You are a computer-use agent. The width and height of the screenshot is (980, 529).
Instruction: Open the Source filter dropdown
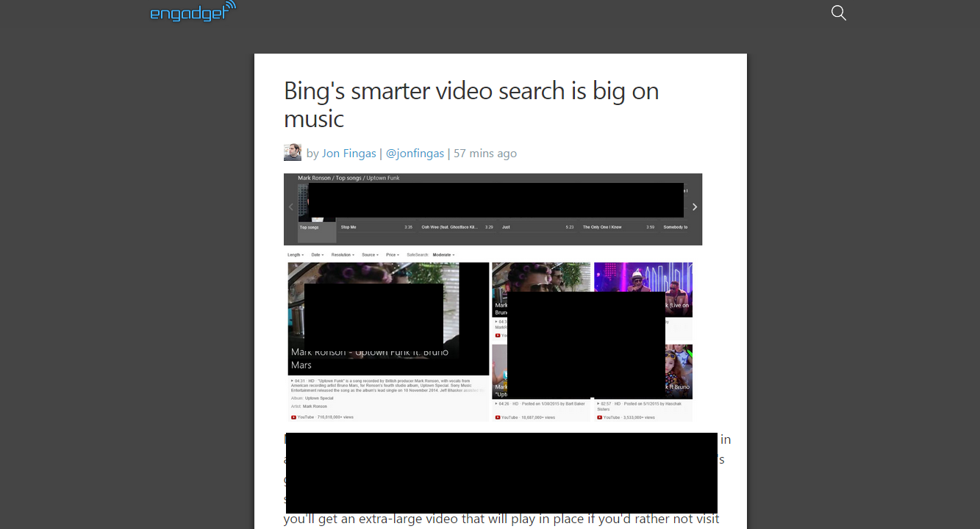[371, 255]
